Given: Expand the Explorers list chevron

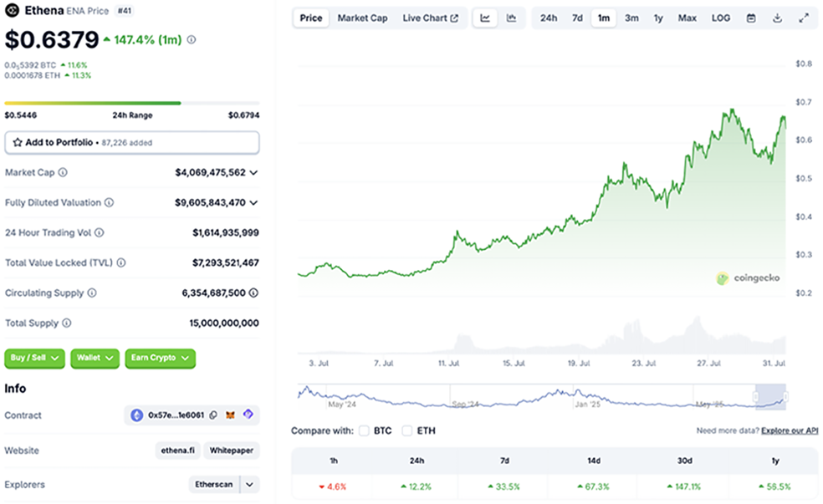Looking at the screenshot, I should pyautogui.click(x=250, y=485).
